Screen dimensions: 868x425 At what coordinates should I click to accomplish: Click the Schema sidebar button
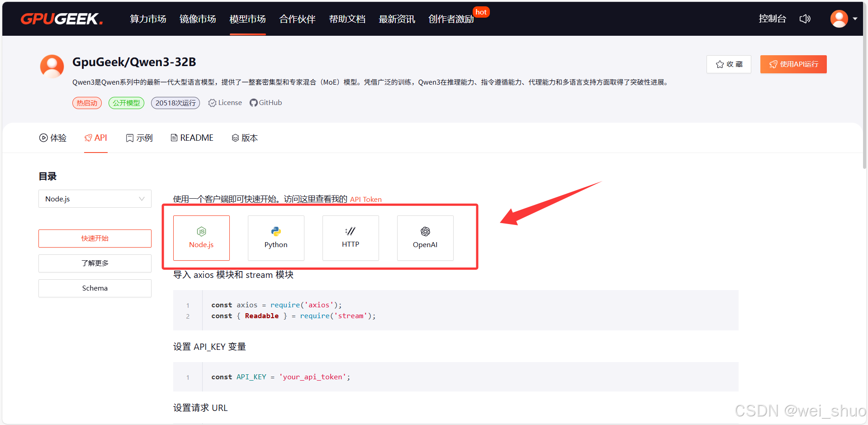coord(95,288)
